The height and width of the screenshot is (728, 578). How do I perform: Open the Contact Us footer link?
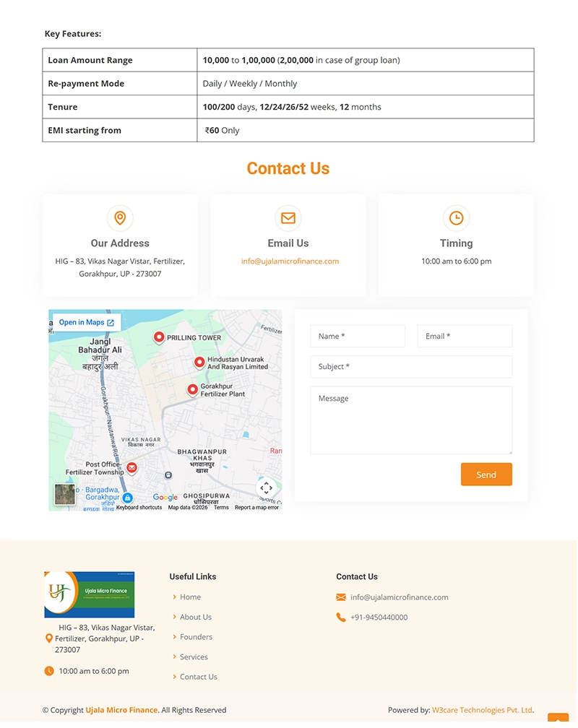click(199, 677)
